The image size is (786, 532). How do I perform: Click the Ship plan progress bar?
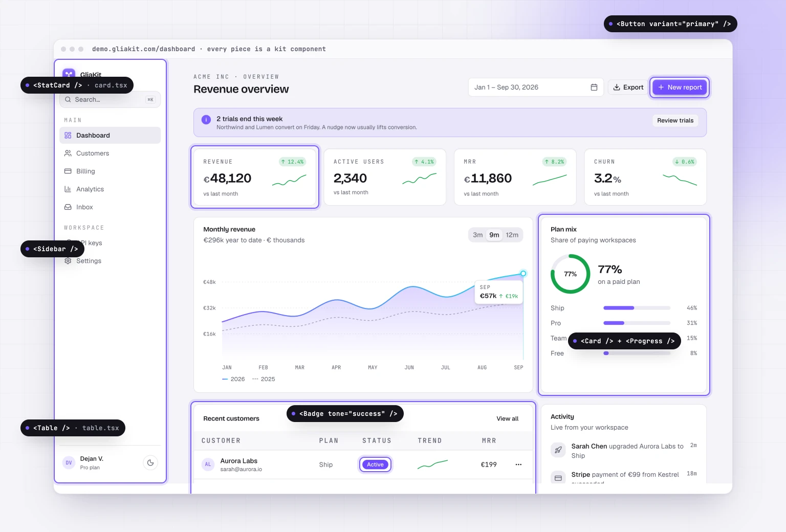tap(637, 308)
